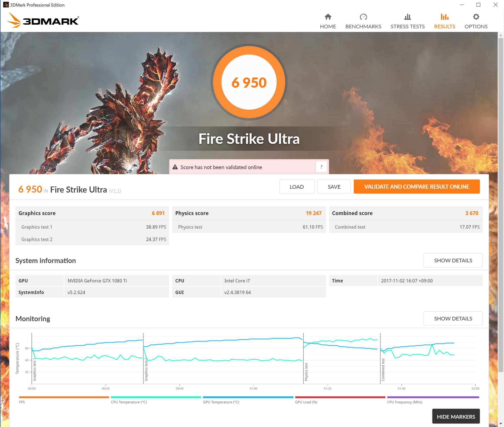Viewport: 504px width, 427px height.
Task: Click the HIDE MARKERS button
Action: [x=456, y=417]
